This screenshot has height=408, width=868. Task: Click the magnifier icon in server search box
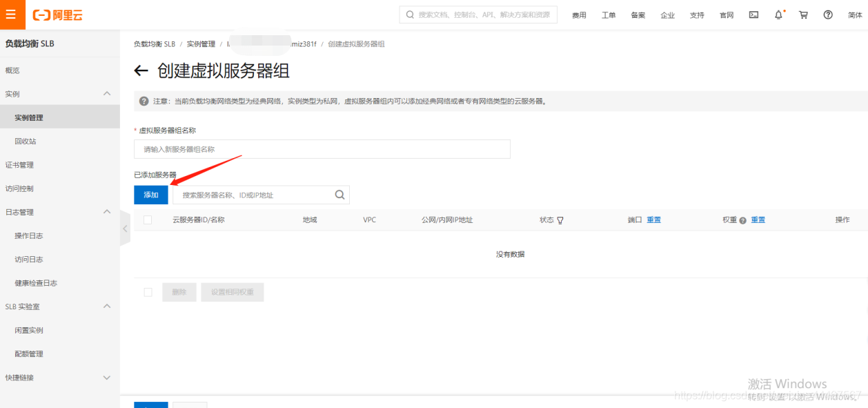(x=339, y=194)
